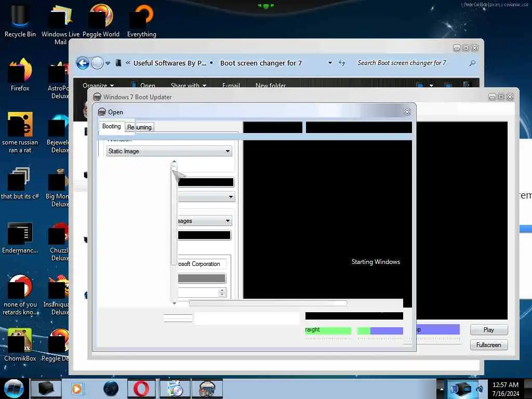Click the black folder taskbar icon
The height and width of the screenshot is (399, 532).
point(46,389)
